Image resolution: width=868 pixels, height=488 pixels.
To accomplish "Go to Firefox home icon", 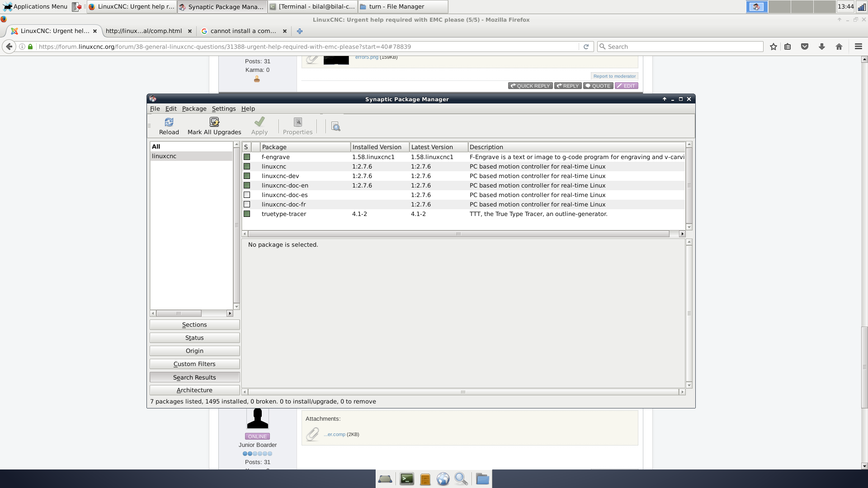I will tap(839, 47).
